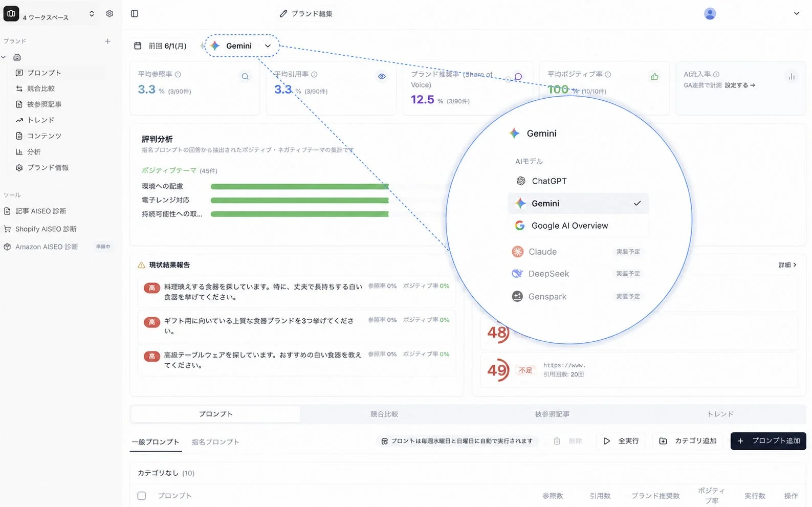Expand the workspace switcher arrows

92,14
